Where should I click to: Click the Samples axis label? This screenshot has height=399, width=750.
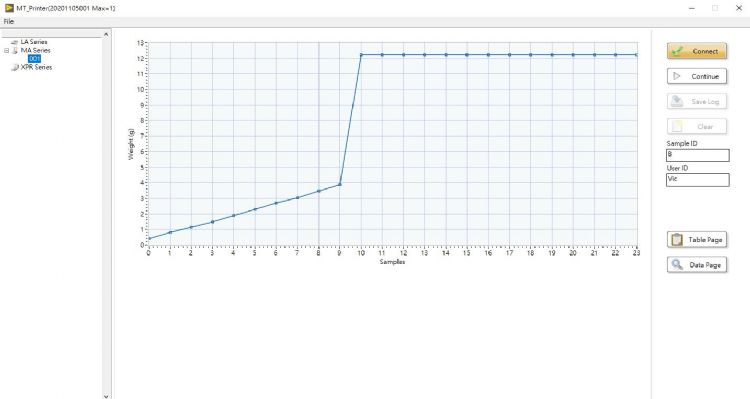[x=392, y=262]
